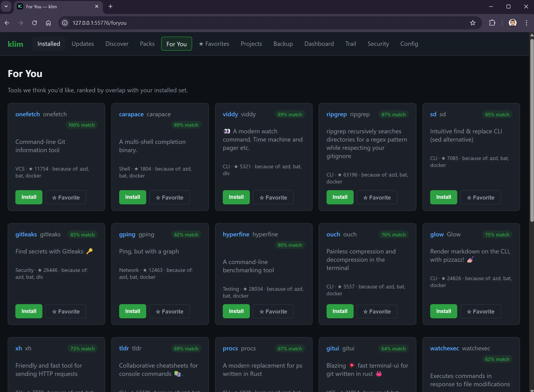Image resolution: width=534 pixels, height=392 pixels.
Task: Favorite the gping tool
Action: click(x=169, y=311)
